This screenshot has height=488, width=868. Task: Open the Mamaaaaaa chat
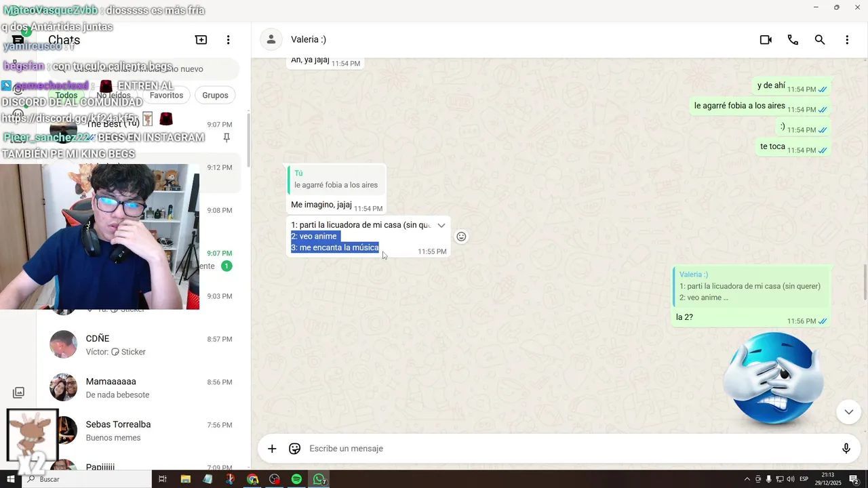tap(142, 388)
